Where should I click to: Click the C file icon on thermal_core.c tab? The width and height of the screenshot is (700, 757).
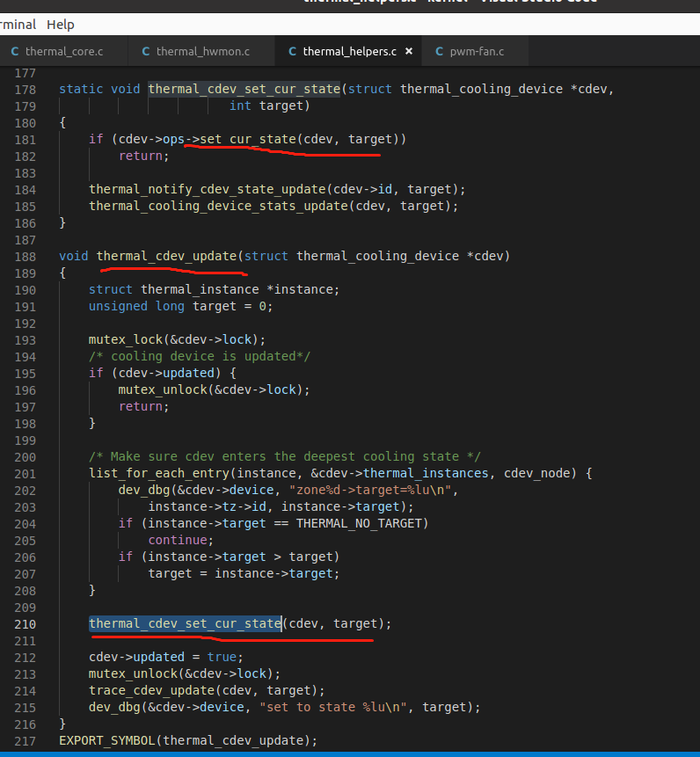[x=15, y=52]
